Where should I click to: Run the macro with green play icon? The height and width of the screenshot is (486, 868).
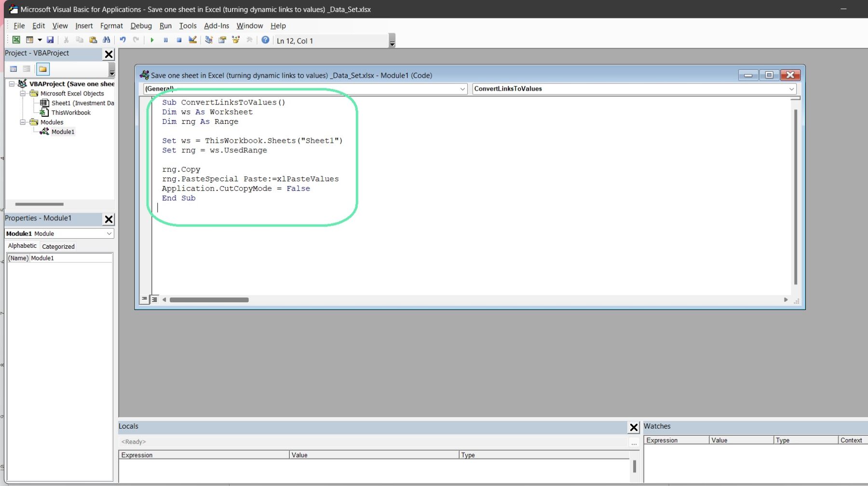coord(152,40)
